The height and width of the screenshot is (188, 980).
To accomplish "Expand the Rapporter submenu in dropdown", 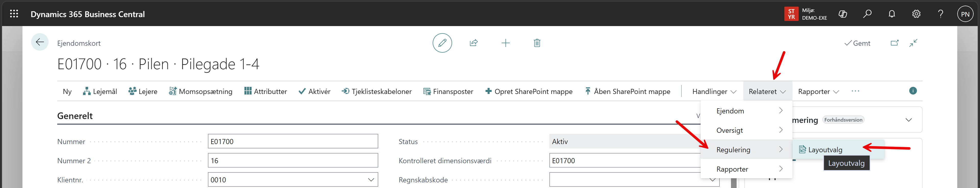I will point(746,169).
